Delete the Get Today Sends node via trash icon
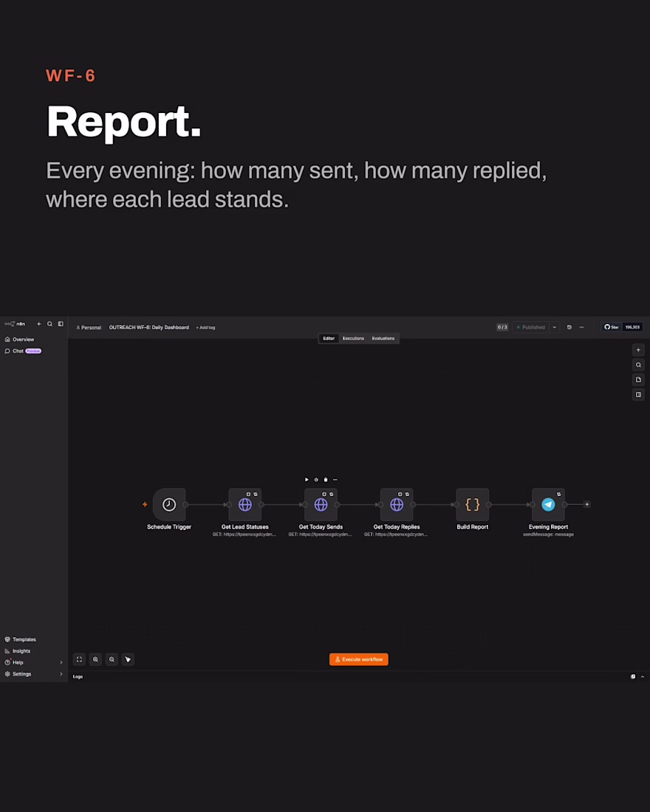 (x=326, y=480)
